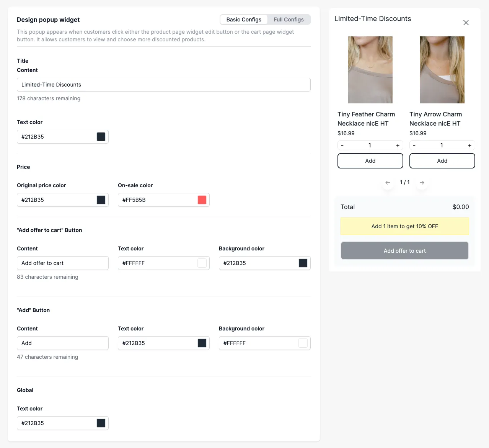Switch to the Full Configs tab
489x448 pixels.
pos(289,20)
